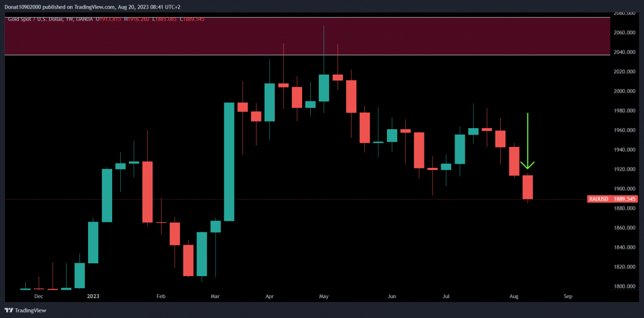This screenshot has width=644, height=318.
Task: Click the Sep label on the time axis
Action: tap(568, 296)
